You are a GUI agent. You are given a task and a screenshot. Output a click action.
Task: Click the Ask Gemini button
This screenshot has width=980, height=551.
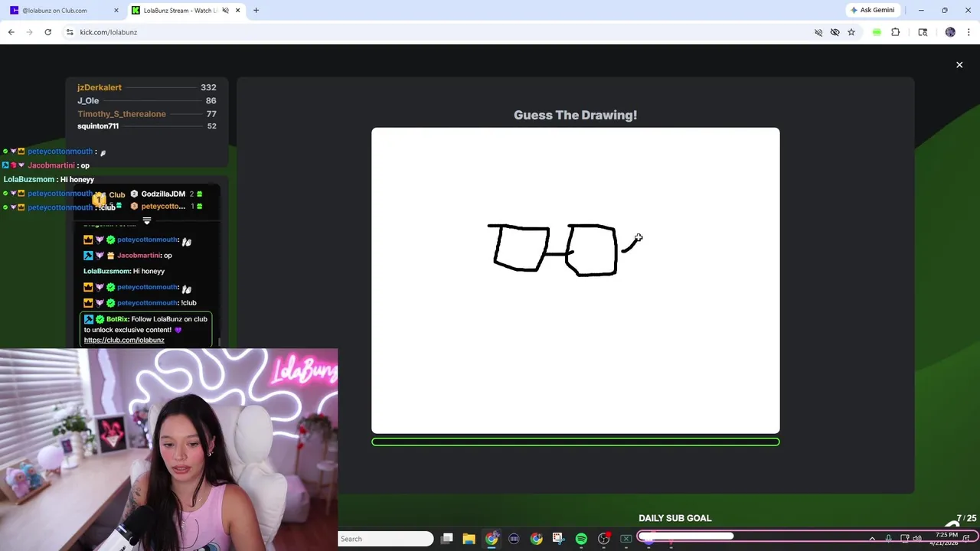(872, 11)
